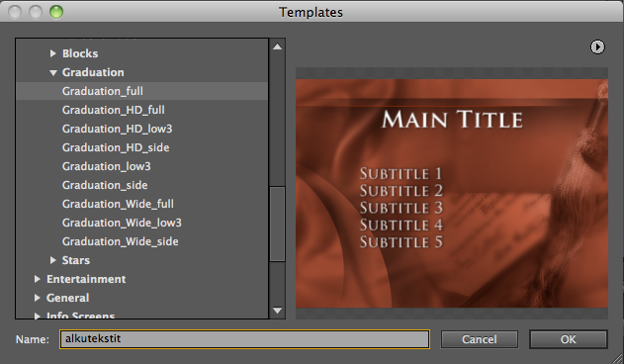
Task: Click into the Name field containing alkutekstit
Action: coord(244,339)
